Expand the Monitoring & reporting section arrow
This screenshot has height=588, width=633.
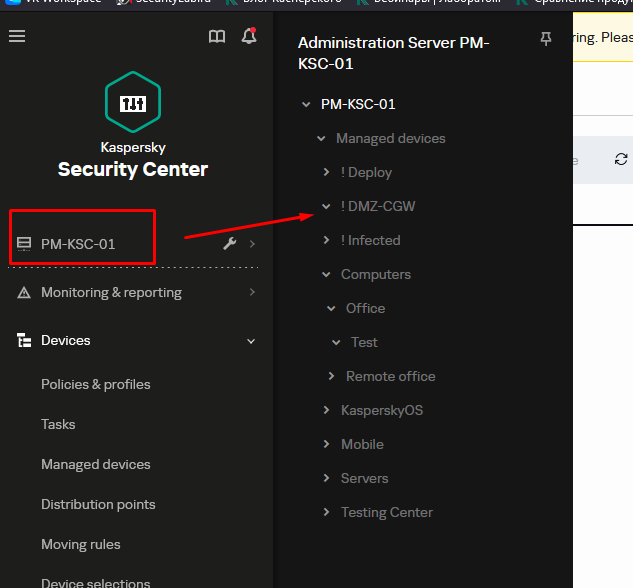coord(252,292)
